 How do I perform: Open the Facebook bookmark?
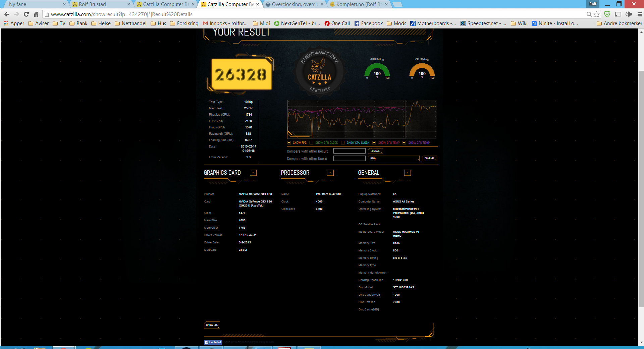368,23
